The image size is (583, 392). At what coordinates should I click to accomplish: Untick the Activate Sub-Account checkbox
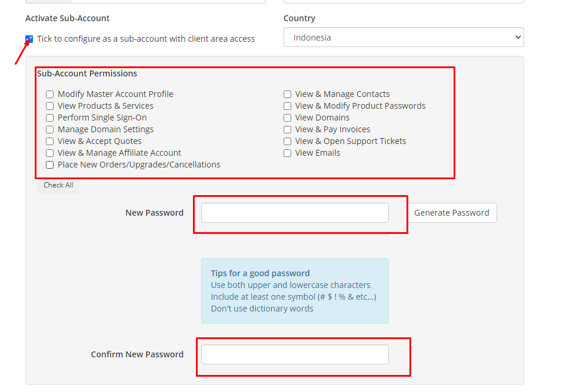point(29,39)
